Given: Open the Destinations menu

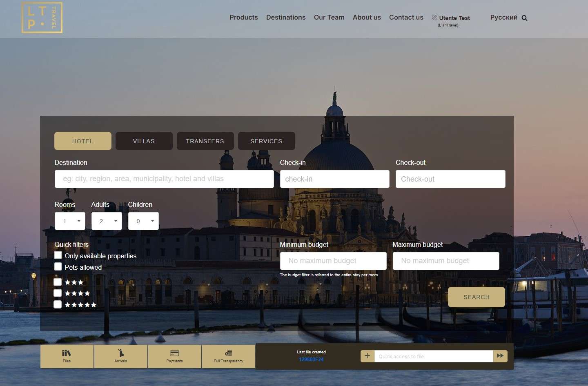Looking at the screenshot, I should pos(286,17).
